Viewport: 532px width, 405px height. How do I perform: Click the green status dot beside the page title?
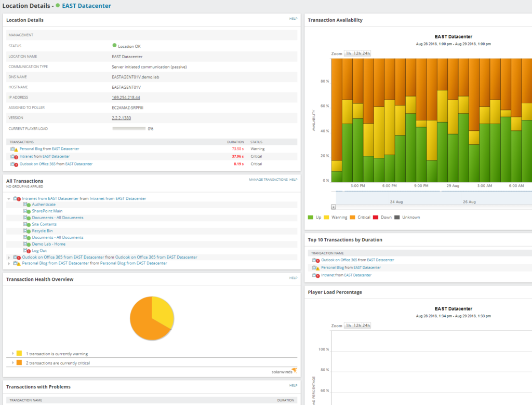coord(58,5)
